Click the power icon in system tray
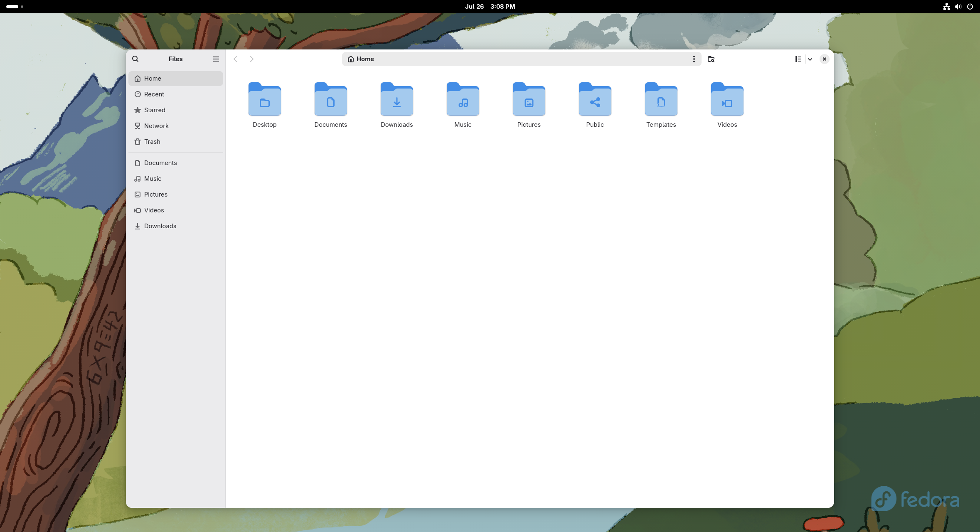Viewport: 980px width, 532px height. (x=970, y=7)
